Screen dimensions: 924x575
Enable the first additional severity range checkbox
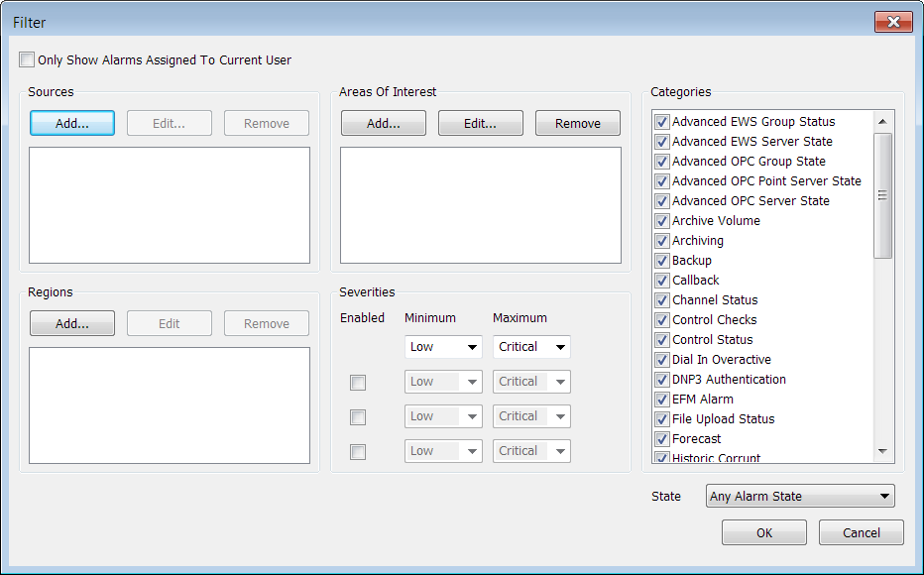point(358,383)
